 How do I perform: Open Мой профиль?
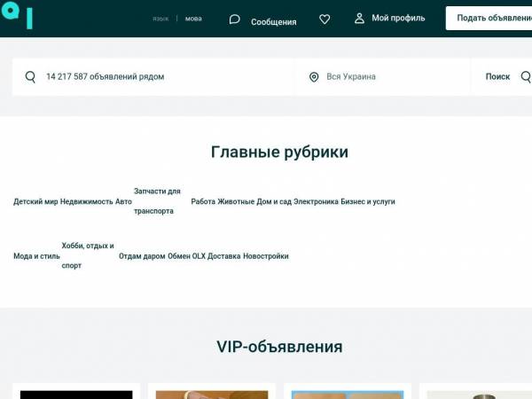398,18
